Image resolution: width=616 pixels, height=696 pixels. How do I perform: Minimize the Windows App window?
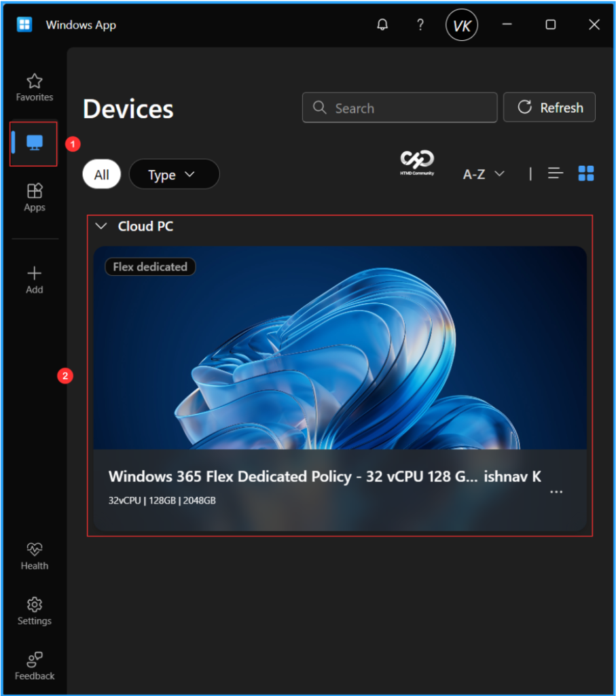pyautogui.click(x=507, y=24)
